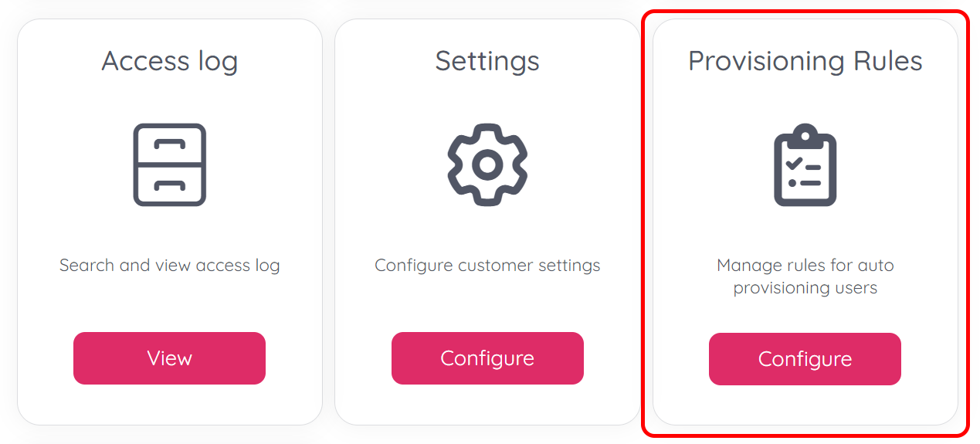Click the blank area below the Settings Configure button
Screen dimensions: 980x444
(x=487, y=405)
